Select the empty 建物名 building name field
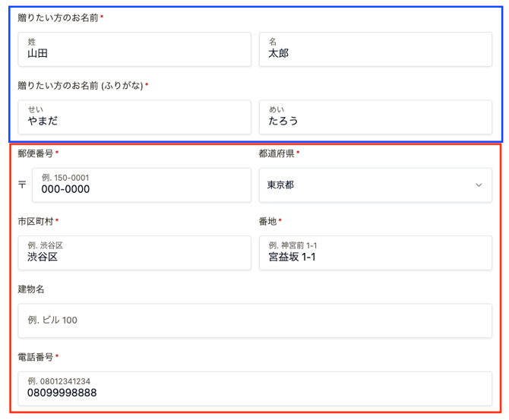 [x=254, y=321]
